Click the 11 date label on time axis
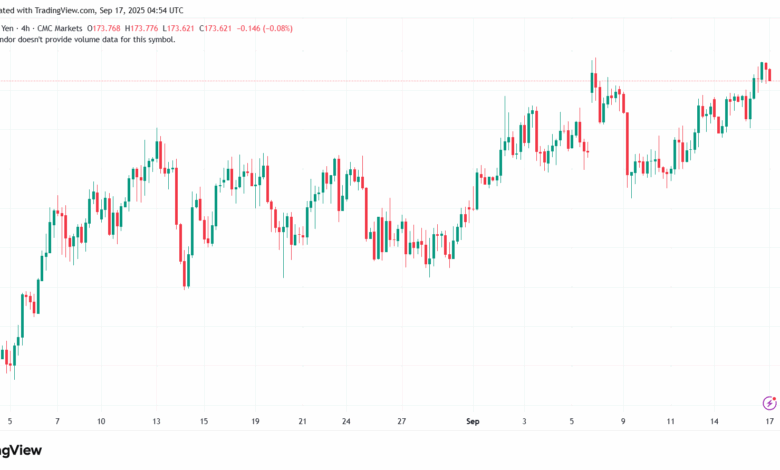Image resolution: width=780 pixels, height=470 pixels. (x=671, y=422)
